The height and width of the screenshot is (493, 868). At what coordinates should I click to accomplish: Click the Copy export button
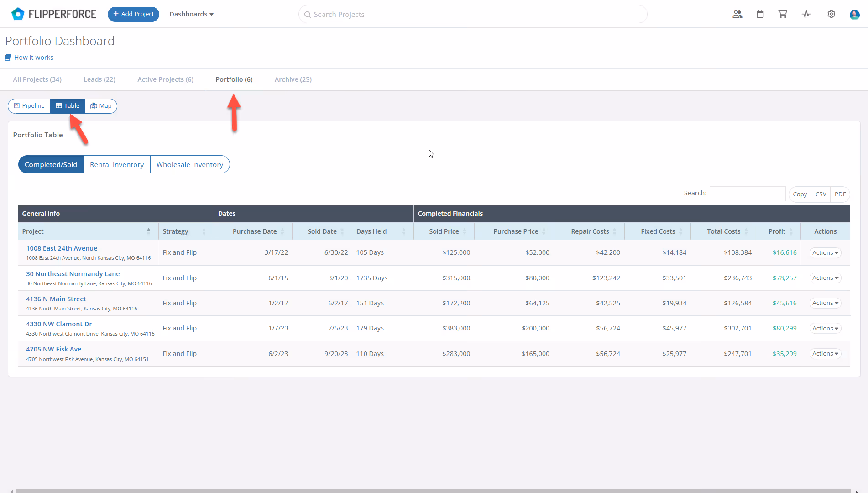coord(800,194)
